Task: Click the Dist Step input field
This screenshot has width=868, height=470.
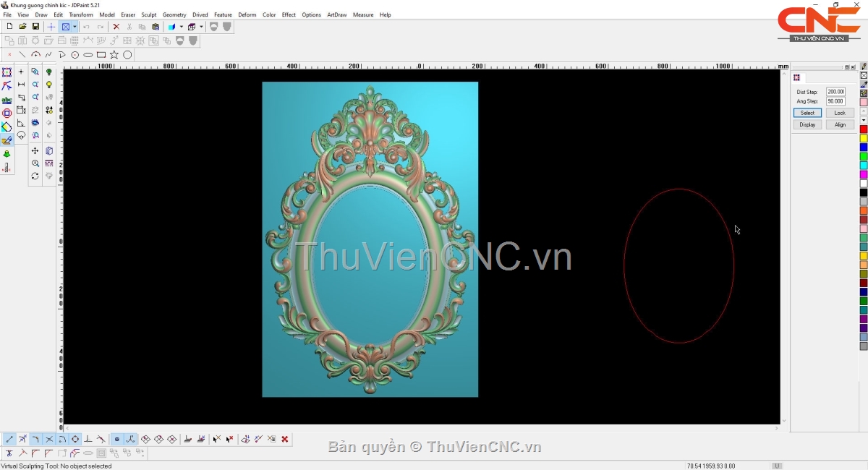Action: coord(835,92)
